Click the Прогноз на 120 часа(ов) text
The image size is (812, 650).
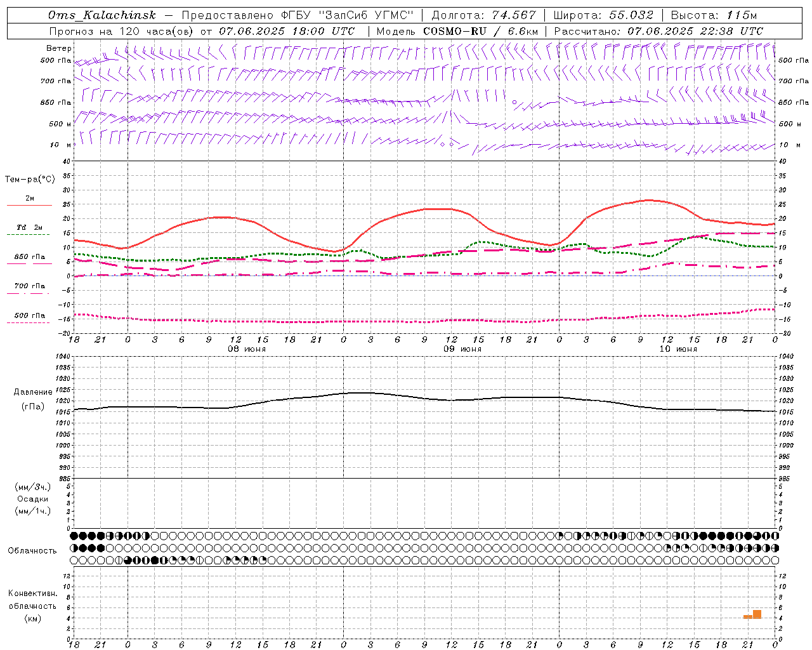122,31
